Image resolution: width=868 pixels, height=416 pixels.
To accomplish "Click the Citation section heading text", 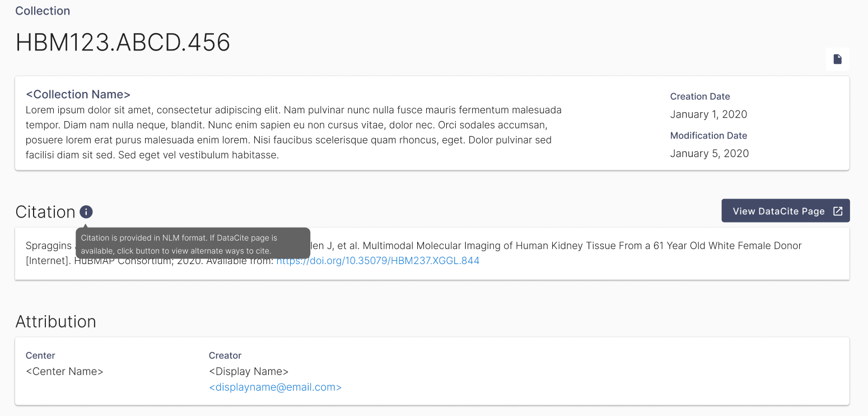I will (x=45, y=211).
